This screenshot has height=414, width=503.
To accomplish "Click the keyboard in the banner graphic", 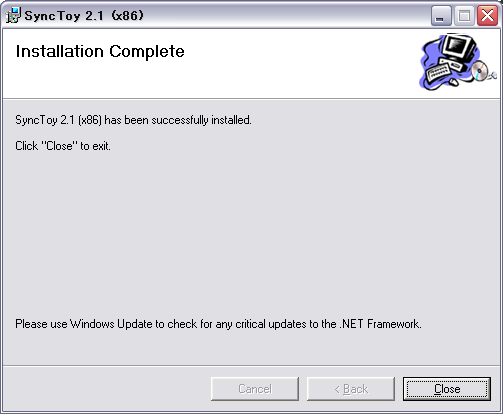I will pyautogui.click(x=439, y=72).
